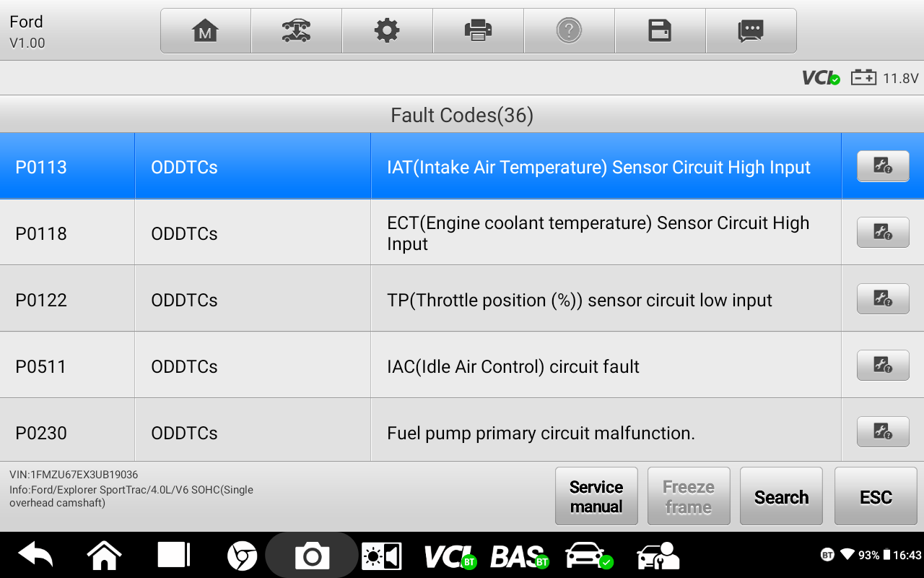924x578 pixels.
Task: Print the fault code report
Action: [x=478, y=31]
